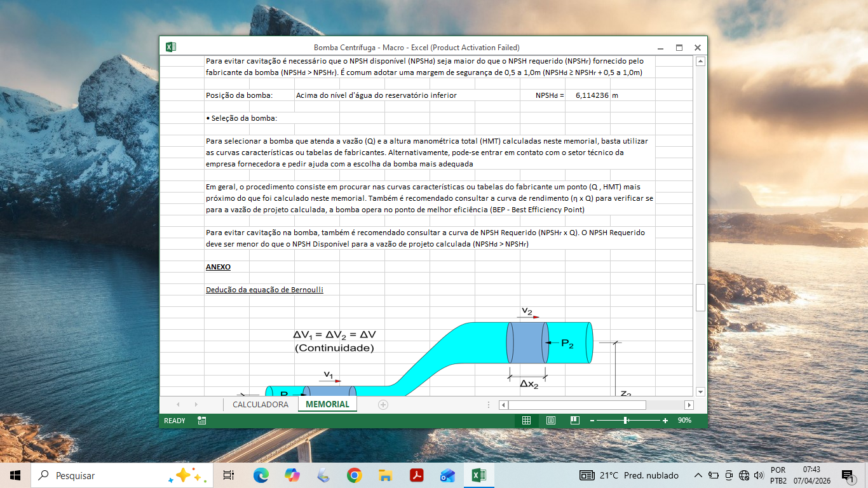Screen dimensions: 868x488
Task: Switch to Page Layout view
Action: [x=551, y=420]
